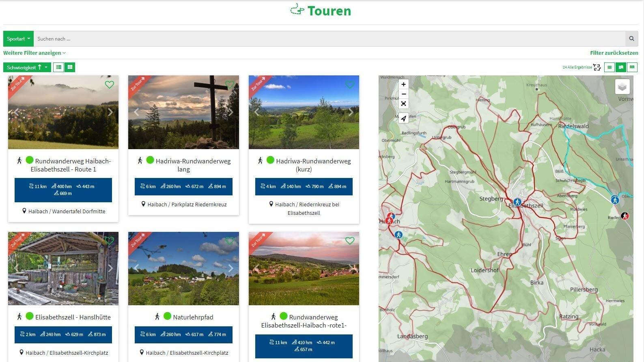This screenshot has height=362, width=644.
Task: Switch to list-only results view
Action: click(609, 67)
